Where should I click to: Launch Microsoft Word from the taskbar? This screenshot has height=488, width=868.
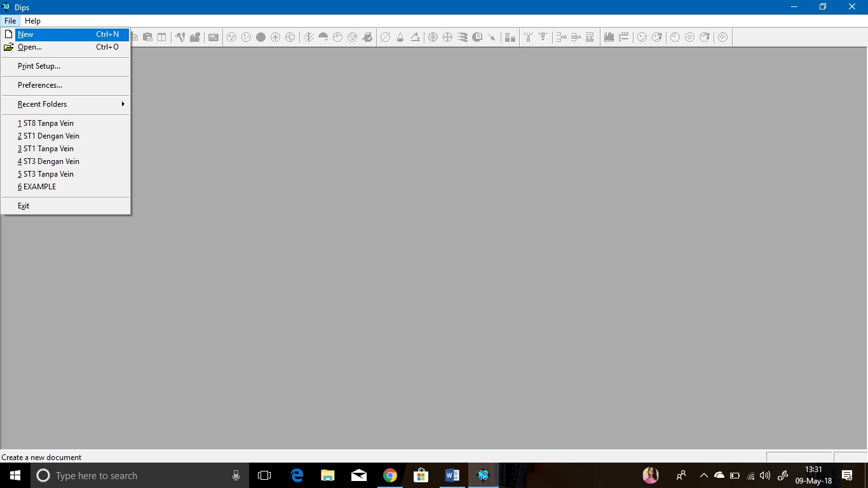click(452, 475)
